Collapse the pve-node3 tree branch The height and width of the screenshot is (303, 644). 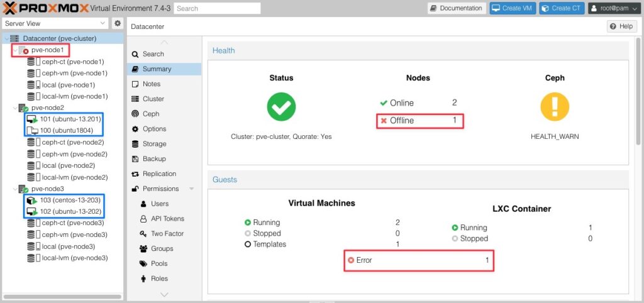coord(16,189)
